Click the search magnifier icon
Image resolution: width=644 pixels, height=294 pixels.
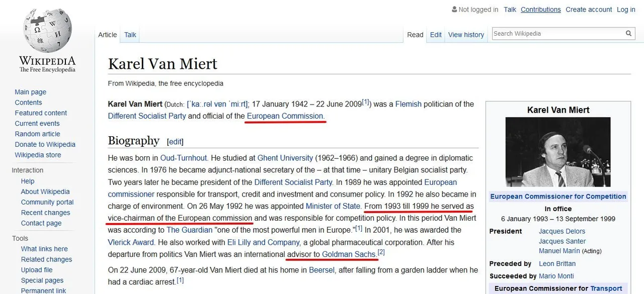pyautogui.click(x=628, y=34)
